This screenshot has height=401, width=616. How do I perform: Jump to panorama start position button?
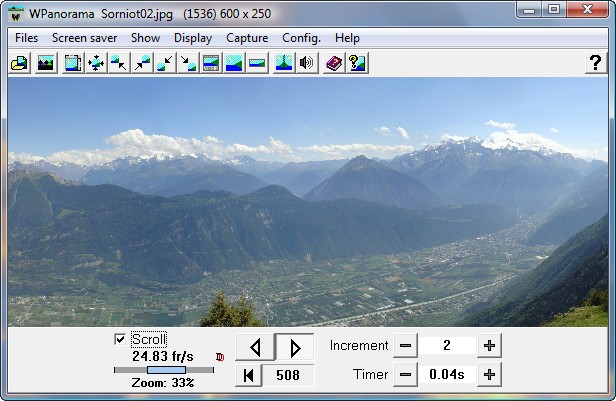248,375
